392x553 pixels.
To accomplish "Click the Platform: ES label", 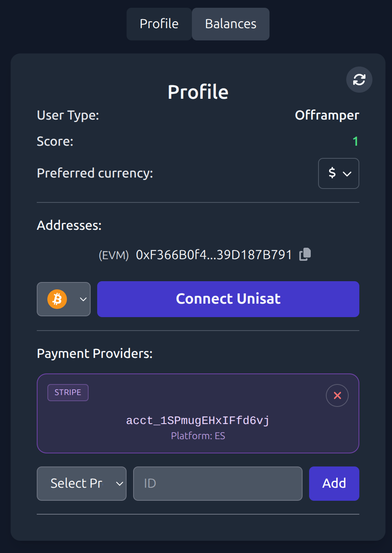I will point(198,435).
